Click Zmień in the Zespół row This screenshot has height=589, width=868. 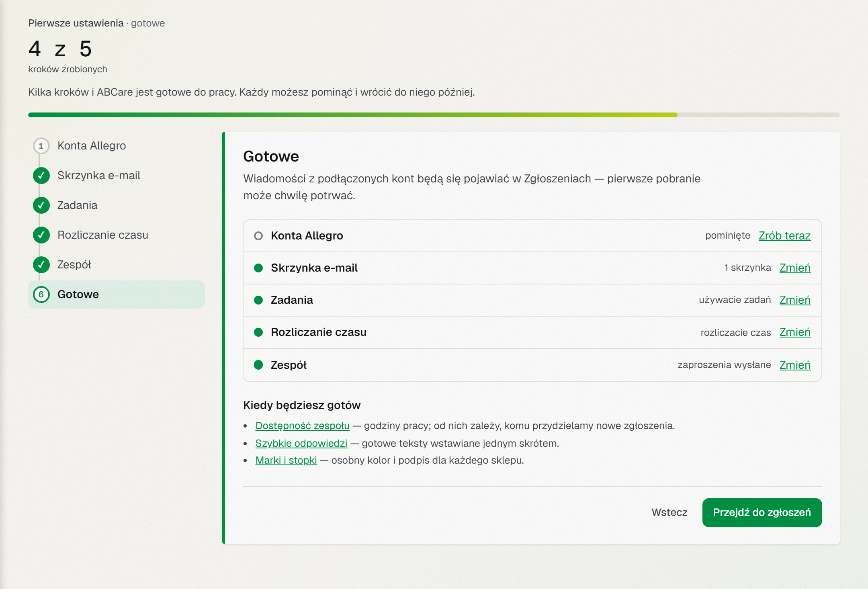click(795, 365)
